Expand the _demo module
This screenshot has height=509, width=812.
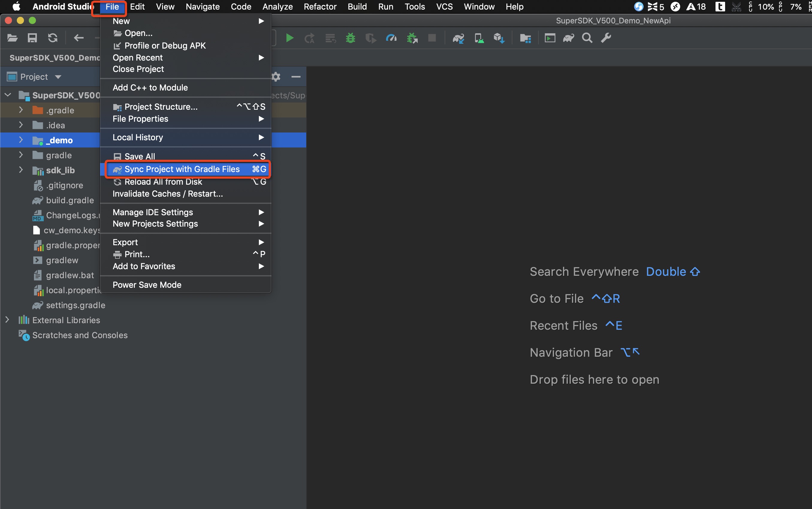point(21,140)
